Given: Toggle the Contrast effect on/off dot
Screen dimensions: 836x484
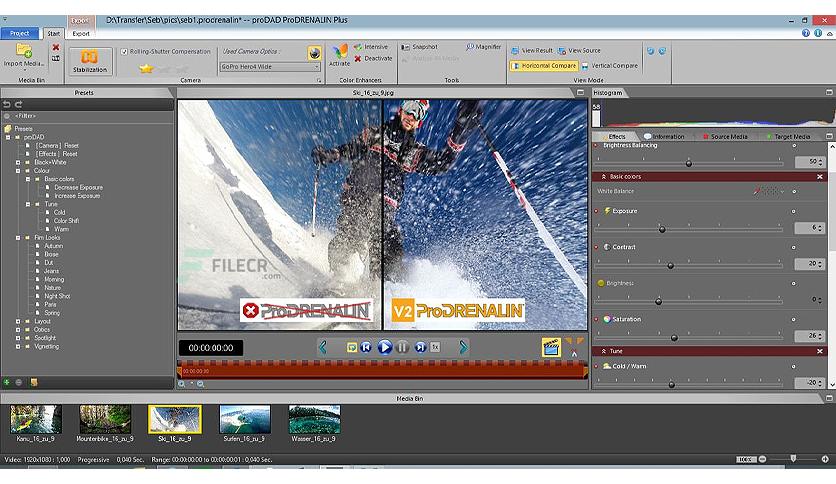Looking at the screenshot, I should click(x=597, y=247).
